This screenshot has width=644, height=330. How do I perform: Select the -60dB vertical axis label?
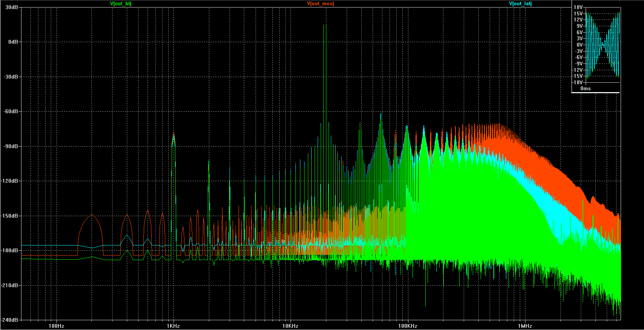pyautogui.click(x=11, y=112)
